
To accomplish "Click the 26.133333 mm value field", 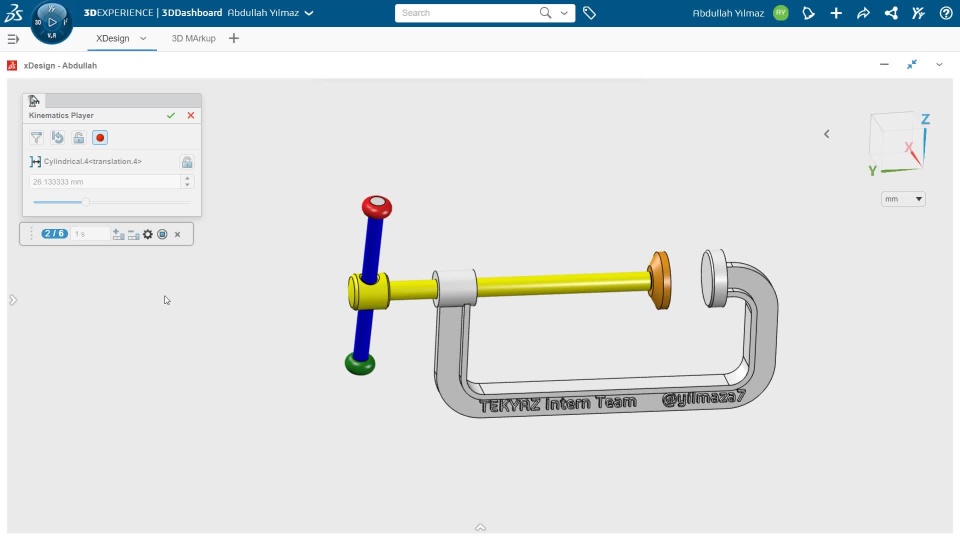I will (x=105, y=182).
